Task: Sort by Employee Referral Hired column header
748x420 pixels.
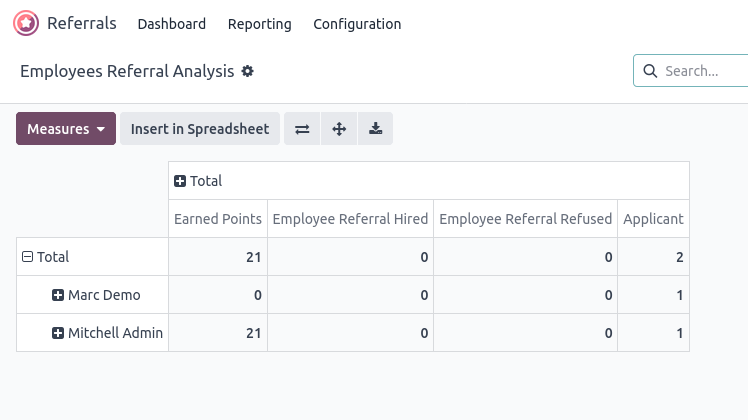Action: tap(350, 219)
